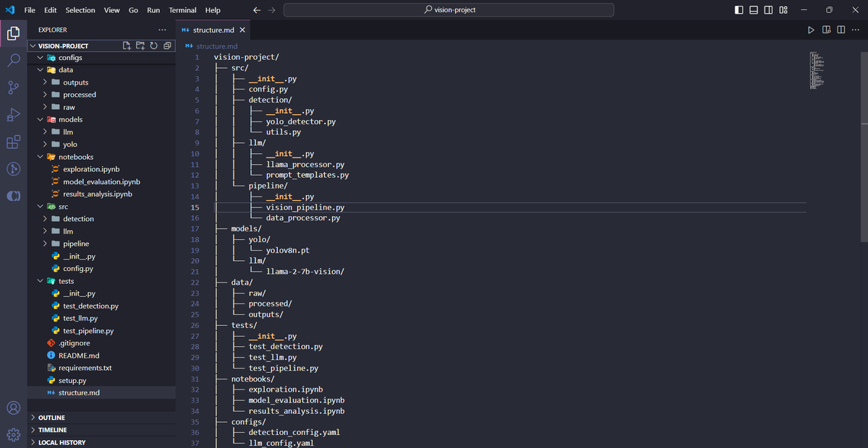Collapse the configs folder
Viewport: 868px width, 448px height.
pyautogui.click(x=101, y=58)
